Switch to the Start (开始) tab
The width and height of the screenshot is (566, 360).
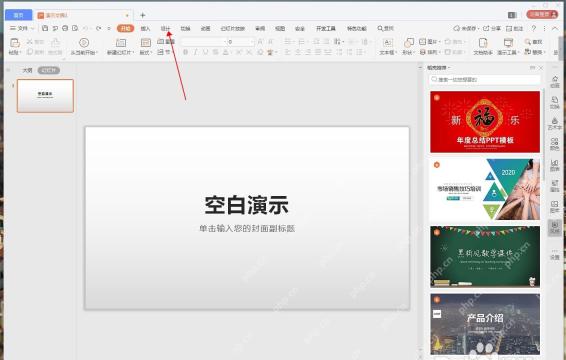(125, 28)
